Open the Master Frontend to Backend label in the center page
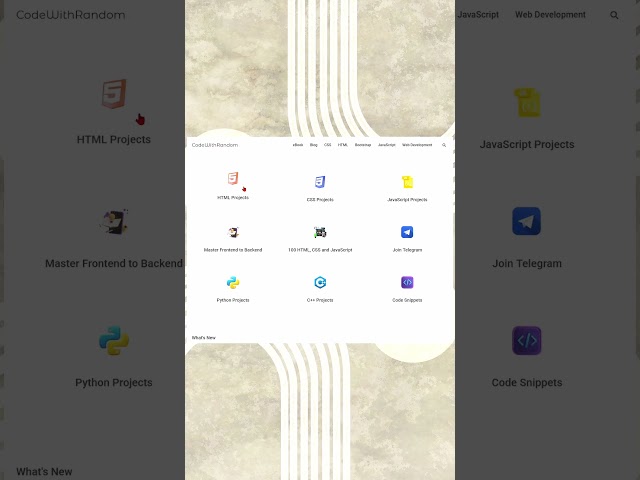 coord(233,250)
